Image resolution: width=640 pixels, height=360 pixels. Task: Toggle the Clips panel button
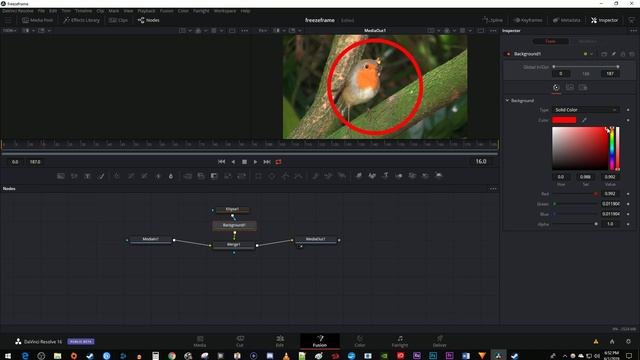[x=118, y=20]
